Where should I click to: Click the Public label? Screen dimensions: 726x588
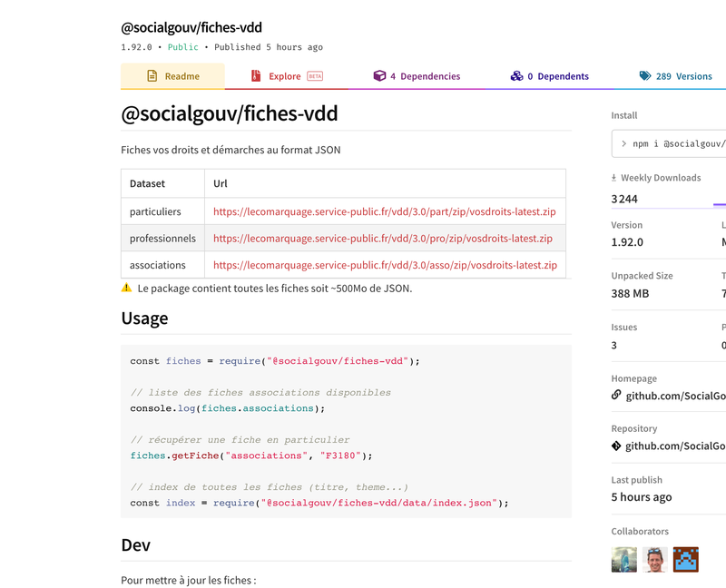point(181,46)
